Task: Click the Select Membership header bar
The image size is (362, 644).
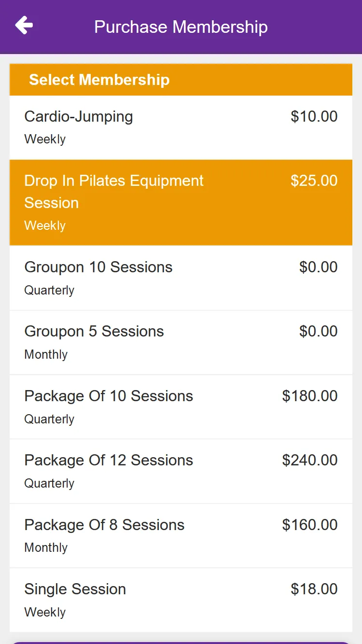Action: point(181,80)
